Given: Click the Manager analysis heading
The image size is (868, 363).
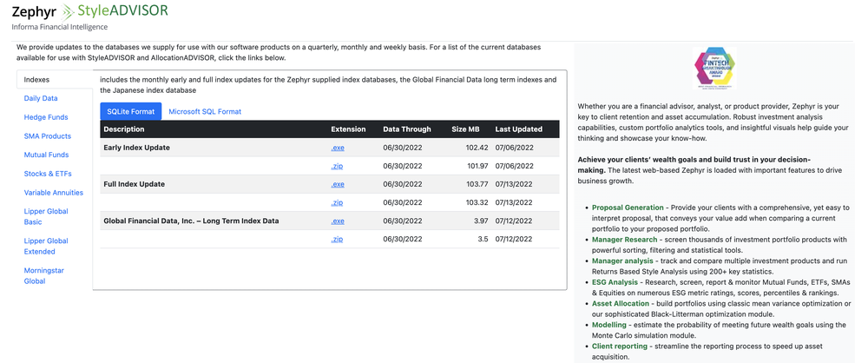Looking at the screenshot, I should pos(622,261).
